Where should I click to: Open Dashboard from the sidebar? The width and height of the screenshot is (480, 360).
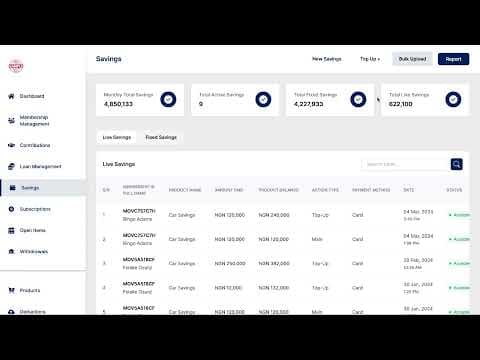(x=32, y=96)
